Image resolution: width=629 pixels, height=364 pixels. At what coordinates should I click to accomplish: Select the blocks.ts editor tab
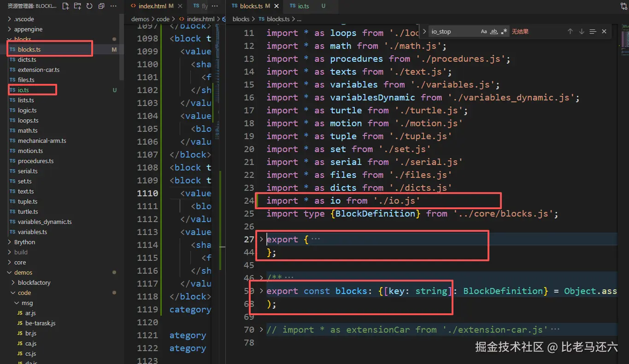tap(251, 6)
